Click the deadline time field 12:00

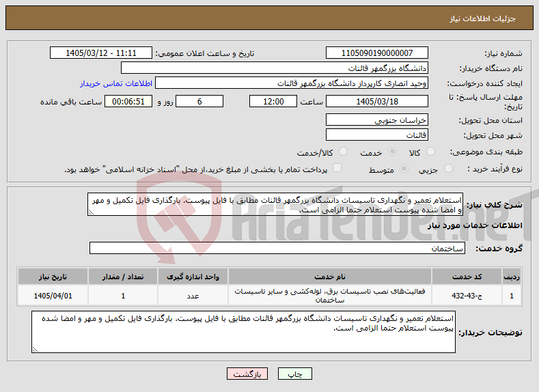[x=273, y=101]
